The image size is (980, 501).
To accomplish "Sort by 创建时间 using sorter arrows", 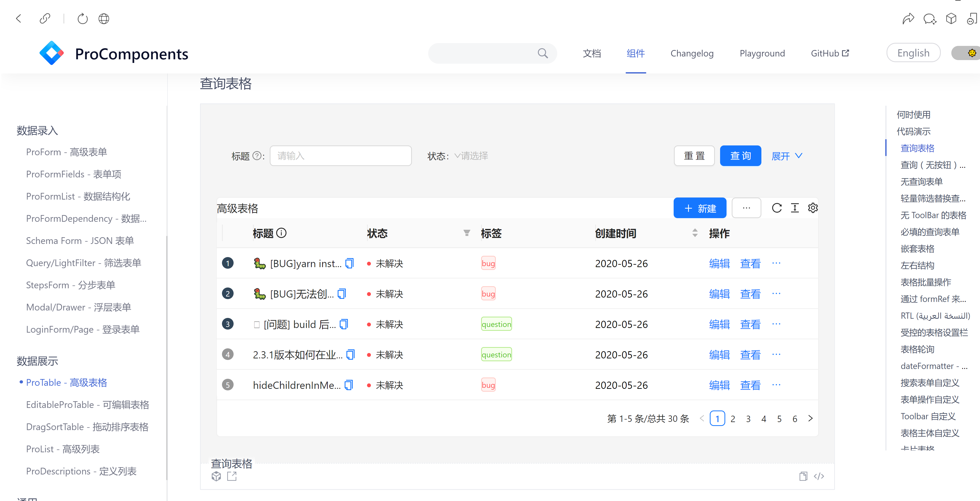I will pos(695,233).
